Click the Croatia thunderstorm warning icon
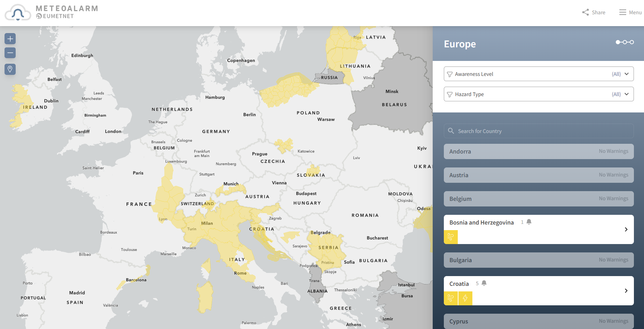Image resolution: width=644 pixels, height=329 pixels. 465,298
